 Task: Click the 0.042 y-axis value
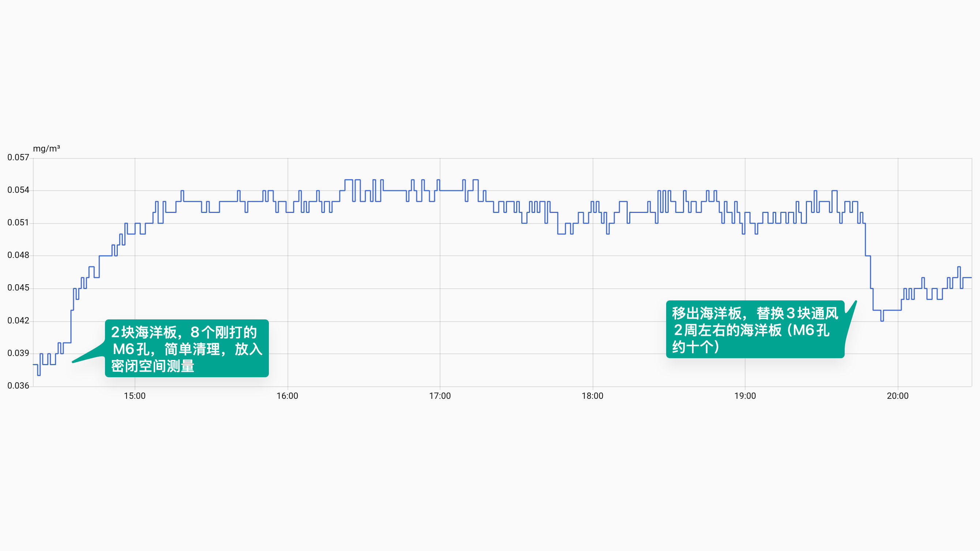(x=18, y=321)
